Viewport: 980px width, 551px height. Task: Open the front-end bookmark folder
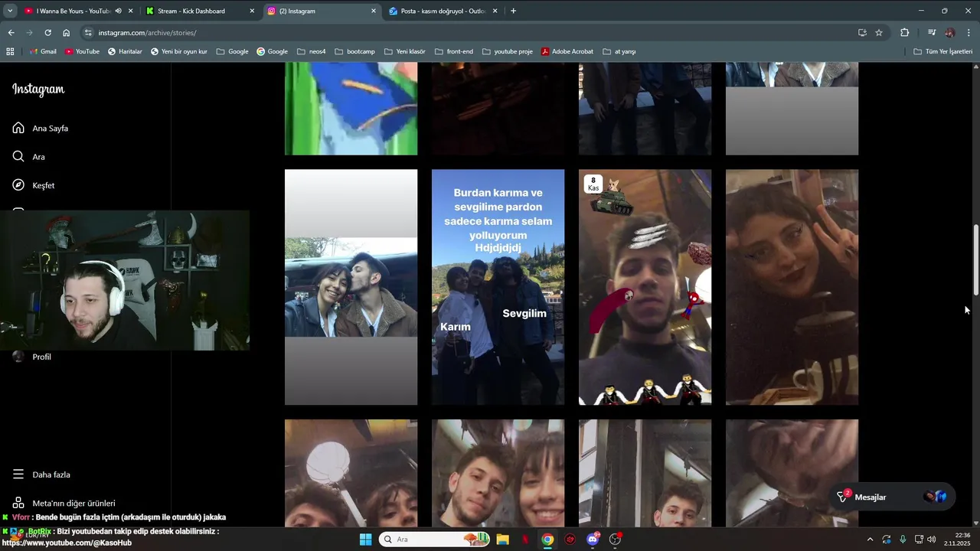453,51
